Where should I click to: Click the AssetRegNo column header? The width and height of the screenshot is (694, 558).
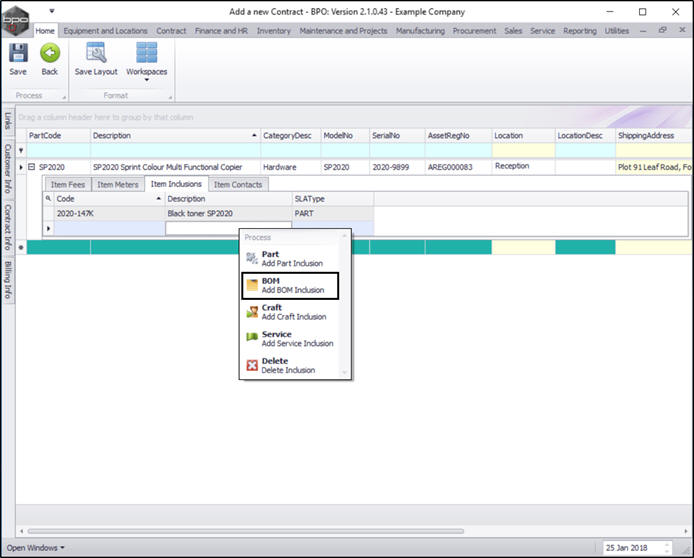click(458, 135)
